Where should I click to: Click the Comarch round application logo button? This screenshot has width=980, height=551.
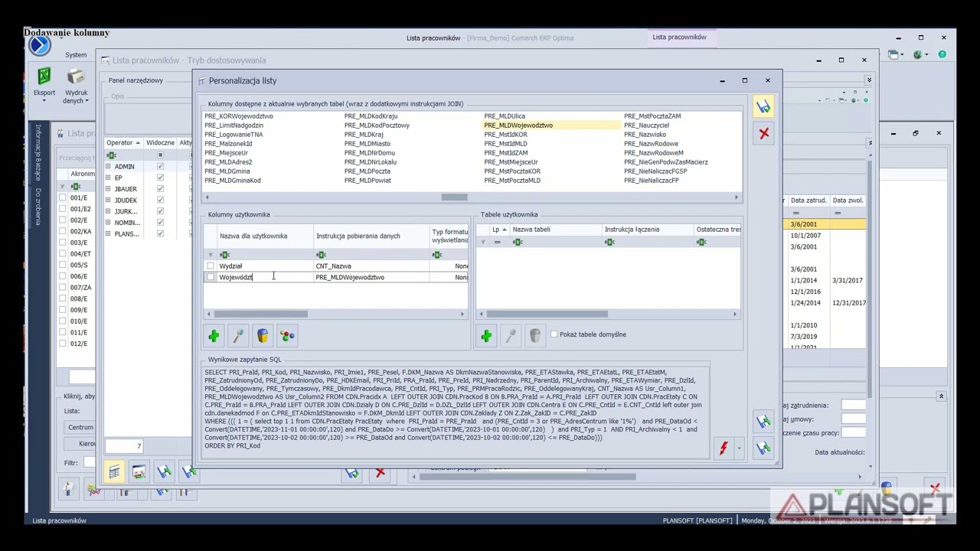39,45
